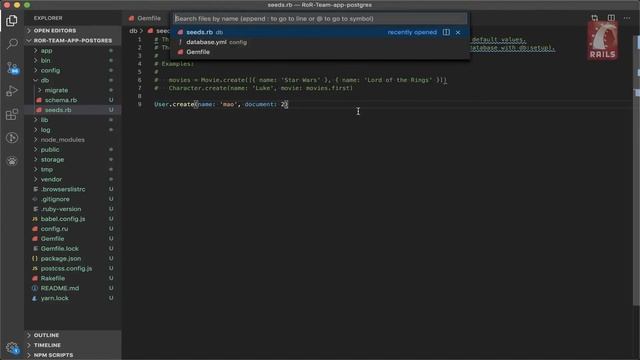Image resolution: width=640 pixels, height=360 pixels.
Task: Open Manage settings gear icon
Action: tap(12, 348)
